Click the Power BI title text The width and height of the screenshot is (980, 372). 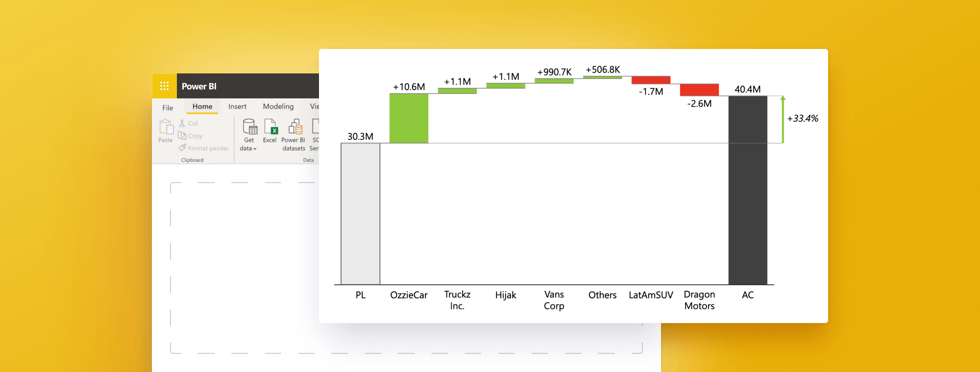pos(199,87)
